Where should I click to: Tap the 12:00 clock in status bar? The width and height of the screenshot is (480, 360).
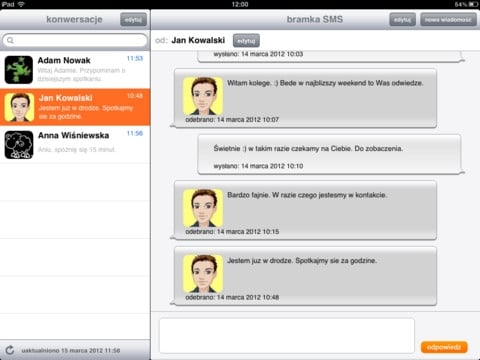(240, 4)
